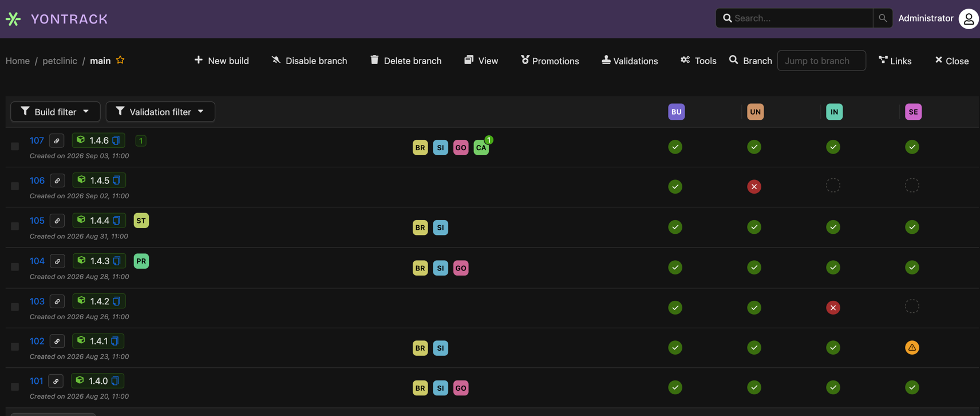Screen dimensions: 980x416
Task: Open the View menu
Action: point(481,61)
